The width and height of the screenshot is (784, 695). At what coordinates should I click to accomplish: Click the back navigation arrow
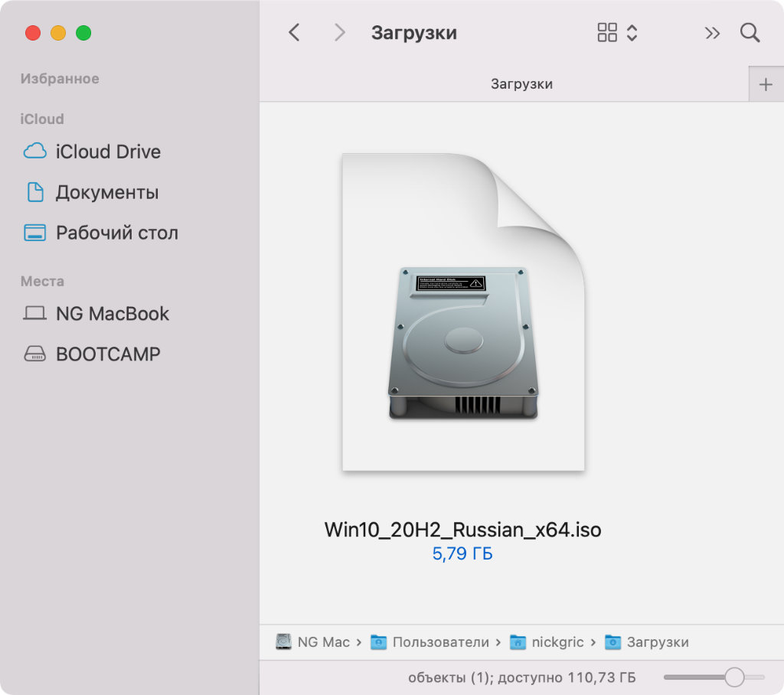click(x=294, y=33)
